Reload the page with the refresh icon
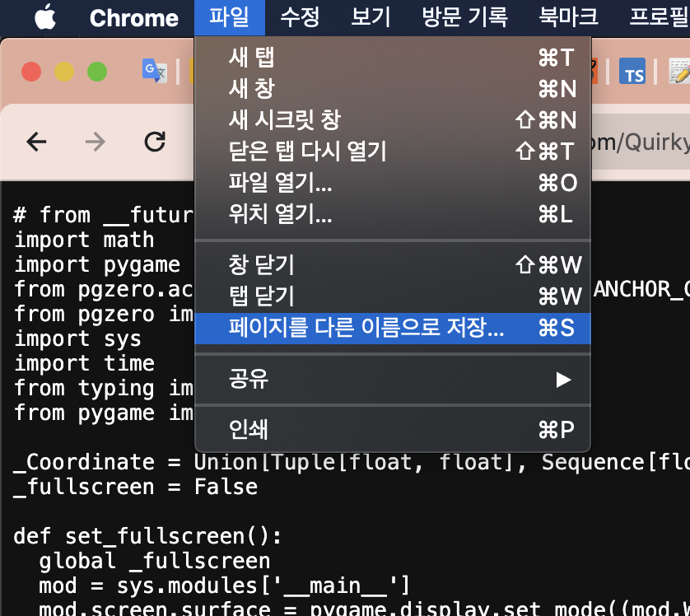690x616 pixels. (155, 142)
